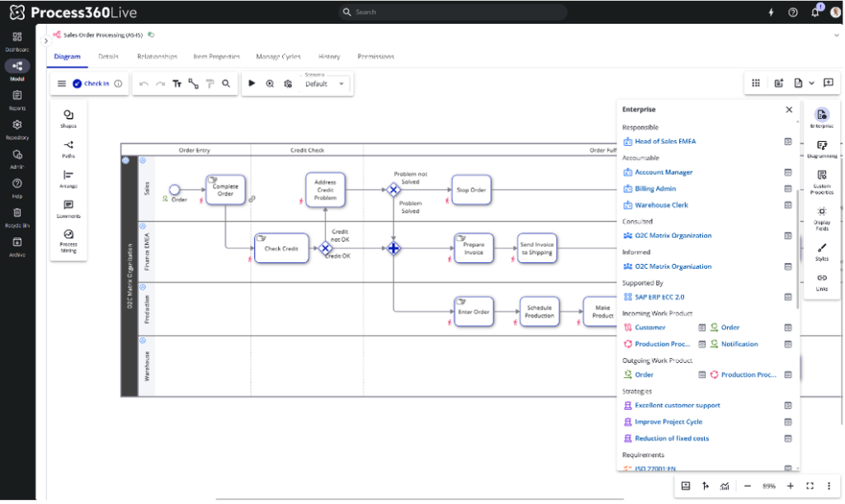Click the notifications bell icon
Screen dimensions: 845x504
[x=815, y=12]
